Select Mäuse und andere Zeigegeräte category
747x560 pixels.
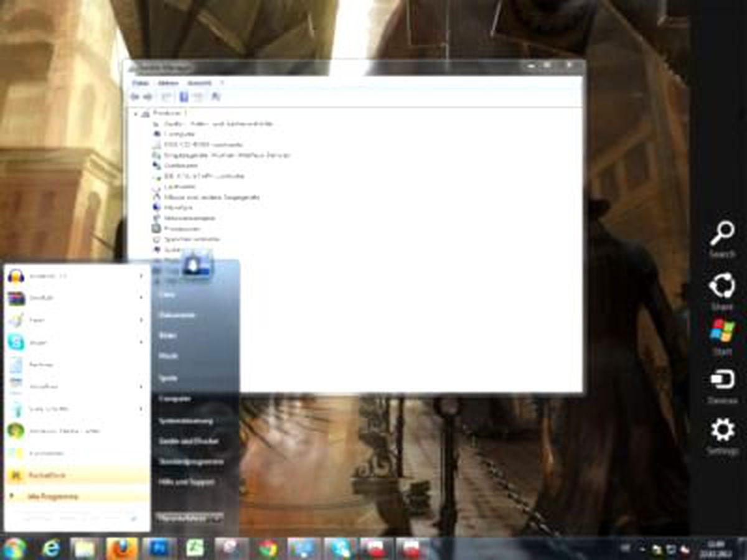pos(212,197)
